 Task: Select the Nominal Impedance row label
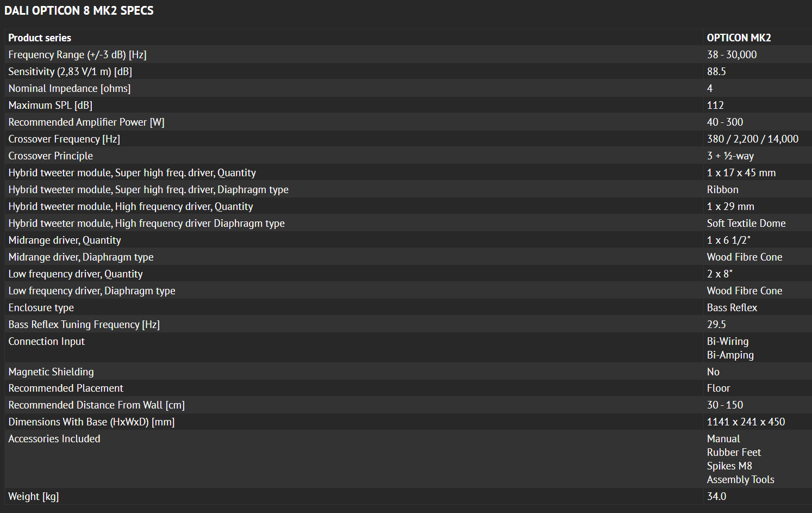[70, 88]
